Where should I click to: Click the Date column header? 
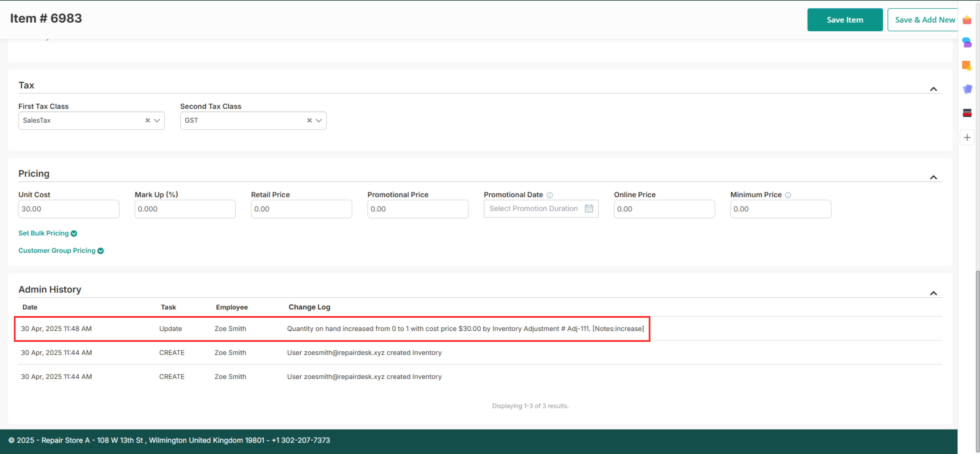30,307
